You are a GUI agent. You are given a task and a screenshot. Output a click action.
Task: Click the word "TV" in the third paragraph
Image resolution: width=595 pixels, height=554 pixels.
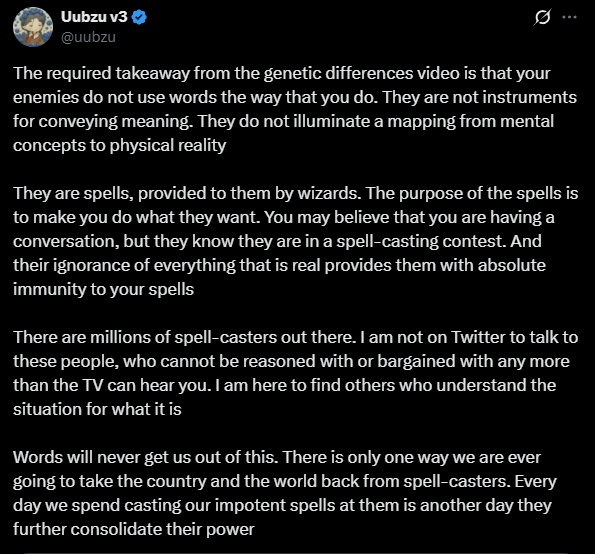click(x=93, y=386)
